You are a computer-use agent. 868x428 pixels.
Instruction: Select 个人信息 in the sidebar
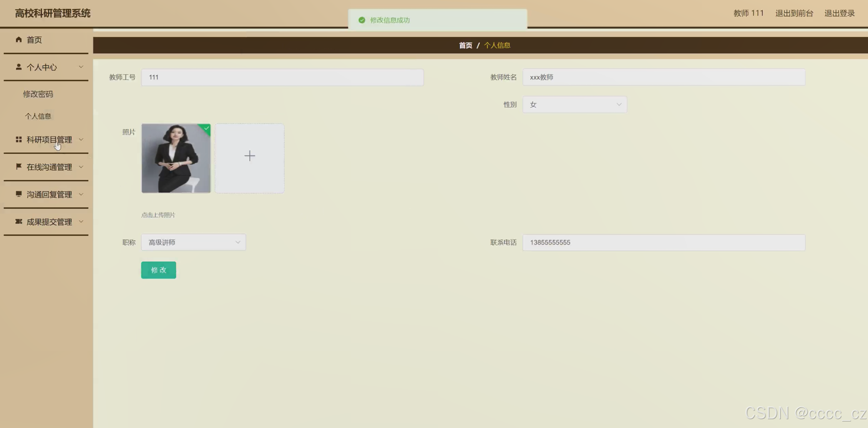38,116
